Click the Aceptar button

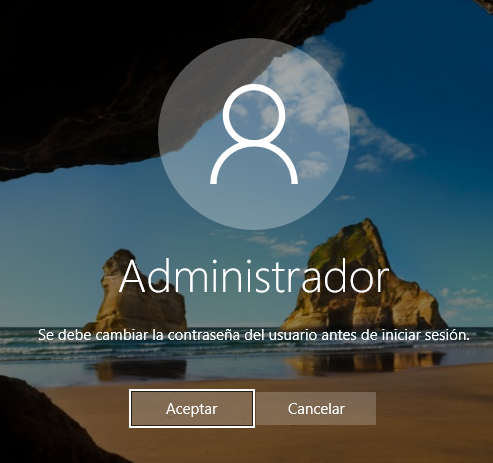[x=192, y=408]
